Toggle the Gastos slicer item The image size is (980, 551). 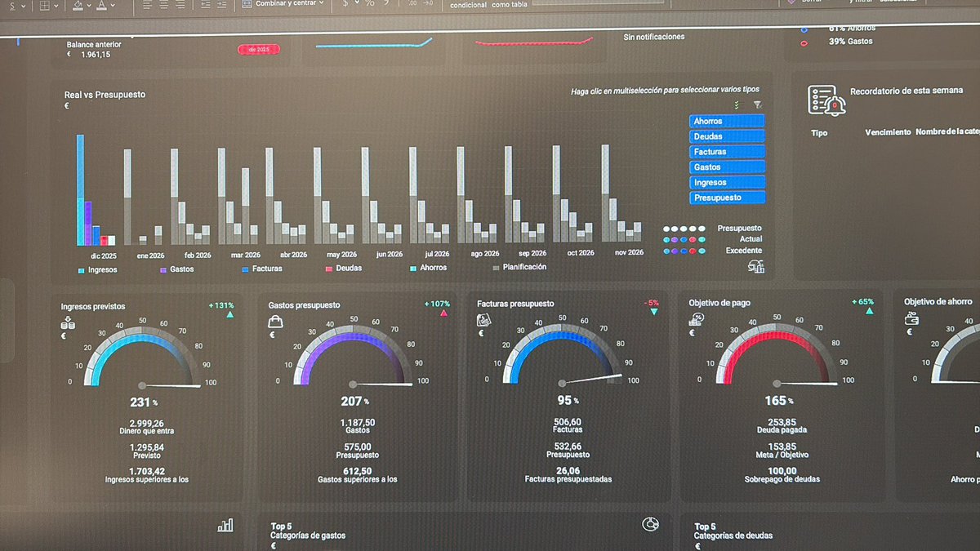(x=727, y=167)
